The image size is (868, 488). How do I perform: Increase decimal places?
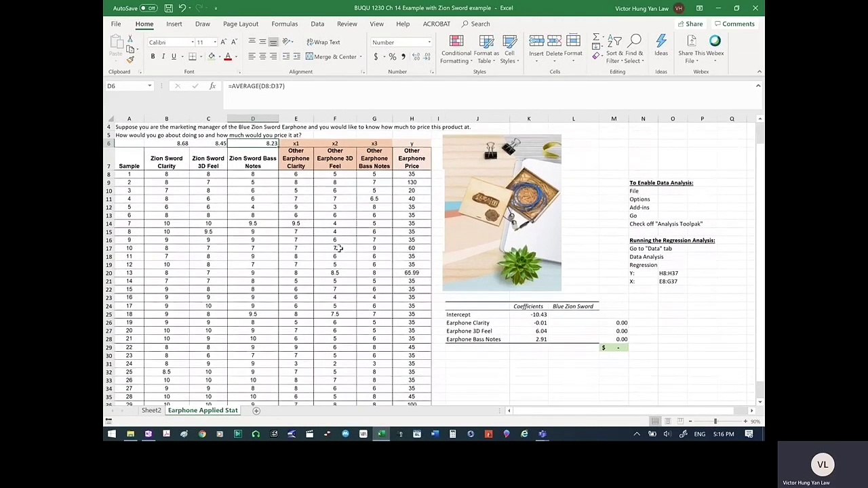415,57
